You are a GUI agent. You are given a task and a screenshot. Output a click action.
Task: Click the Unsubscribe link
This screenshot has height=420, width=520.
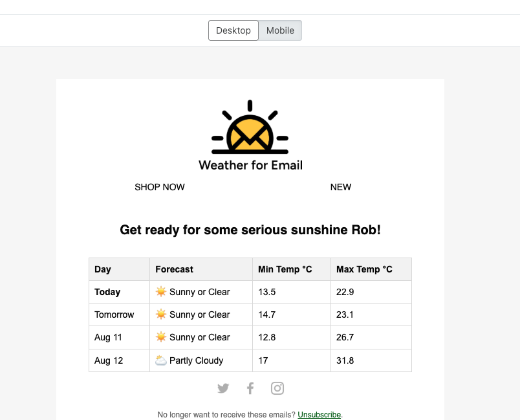tap(319, 415)
